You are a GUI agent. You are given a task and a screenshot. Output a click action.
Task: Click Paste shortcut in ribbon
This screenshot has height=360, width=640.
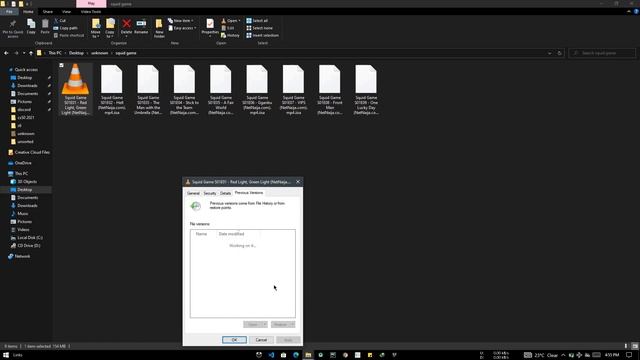(x=69, y=36)
